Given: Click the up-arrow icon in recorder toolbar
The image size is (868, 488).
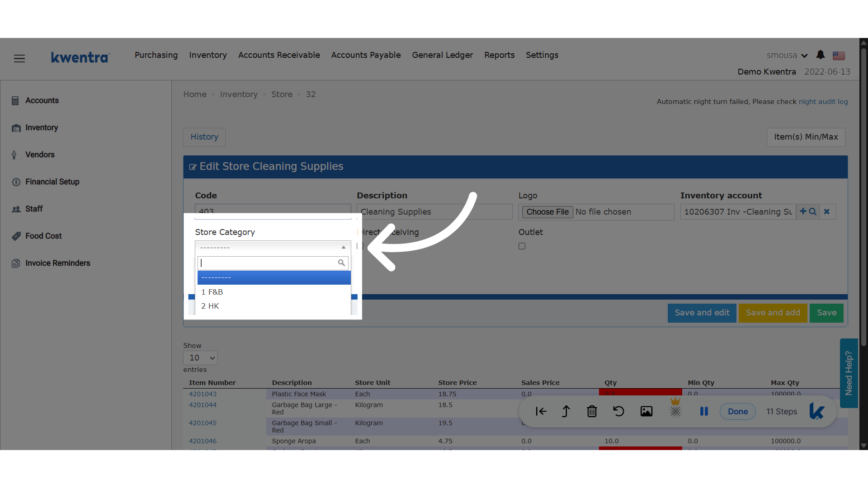Looking at the screenshot, I should pyautogui.click(x=566, y=411).
